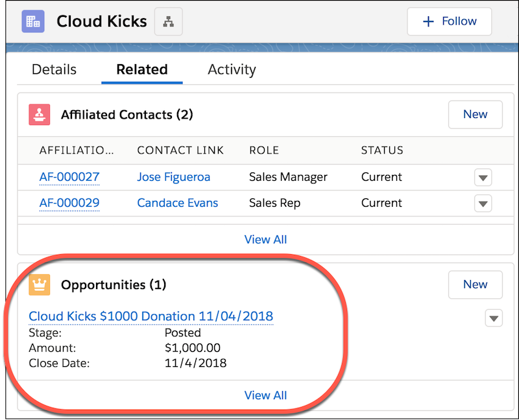The width and height of the screenshot is (519, 420).
Task: Click the CONTACT LINK column header
Action: (x=180, y=150)
